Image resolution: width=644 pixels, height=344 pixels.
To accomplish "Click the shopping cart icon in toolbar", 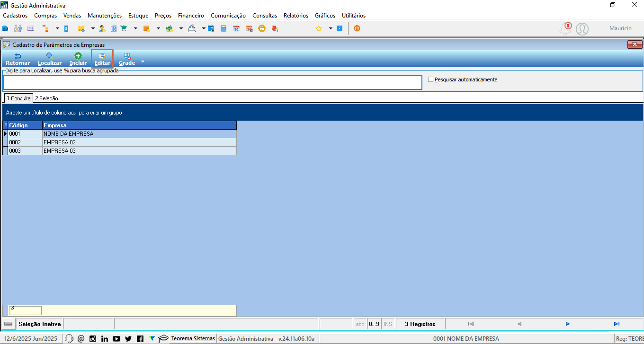I will click(124, 28).
